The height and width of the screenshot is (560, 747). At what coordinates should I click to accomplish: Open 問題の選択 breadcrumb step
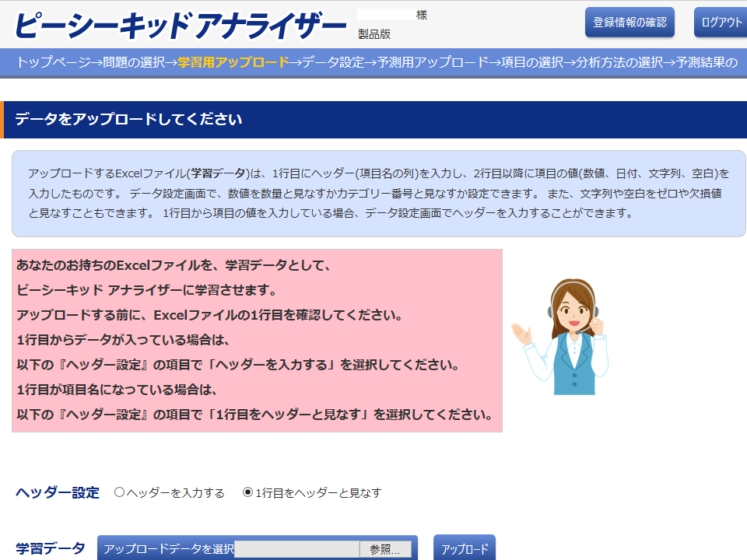[134, 62]
